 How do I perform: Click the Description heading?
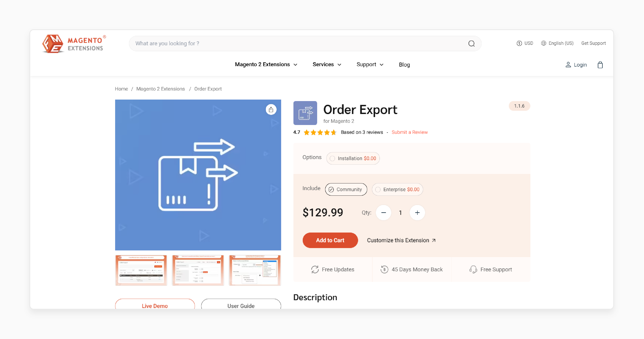315,297
